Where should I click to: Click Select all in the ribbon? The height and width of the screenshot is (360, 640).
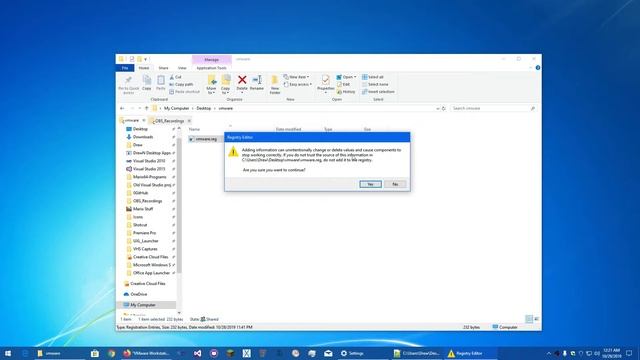click(x=373, y=77)
